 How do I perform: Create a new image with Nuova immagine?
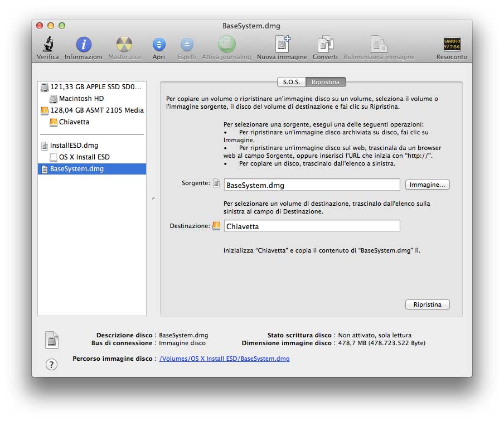[x=282, y=45]
